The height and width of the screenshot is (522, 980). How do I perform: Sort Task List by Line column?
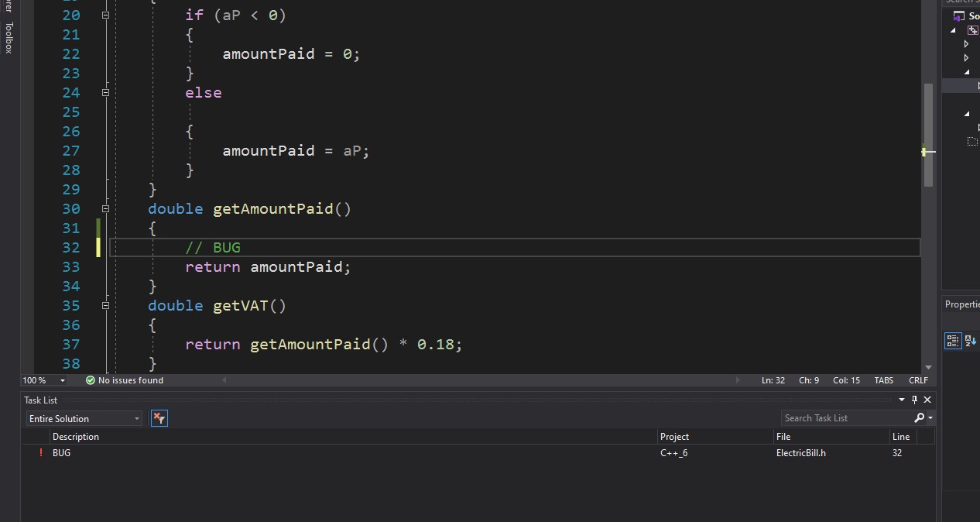903,437
